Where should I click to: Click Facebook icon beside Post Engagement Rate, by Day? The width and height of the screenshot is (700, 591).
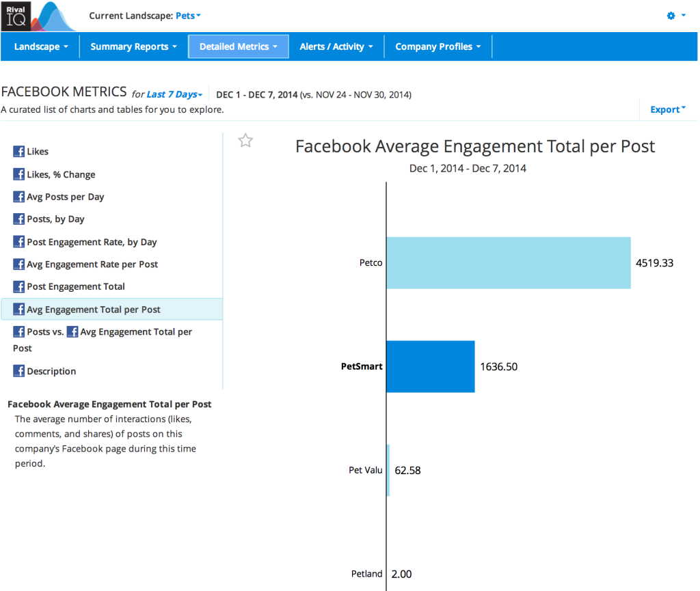(x=18, y=242)
